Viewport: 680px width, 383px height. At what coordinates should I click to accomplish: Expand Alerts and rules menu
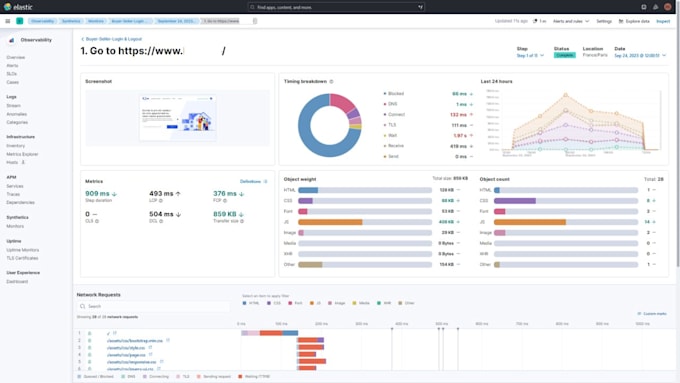pos(571,21)
